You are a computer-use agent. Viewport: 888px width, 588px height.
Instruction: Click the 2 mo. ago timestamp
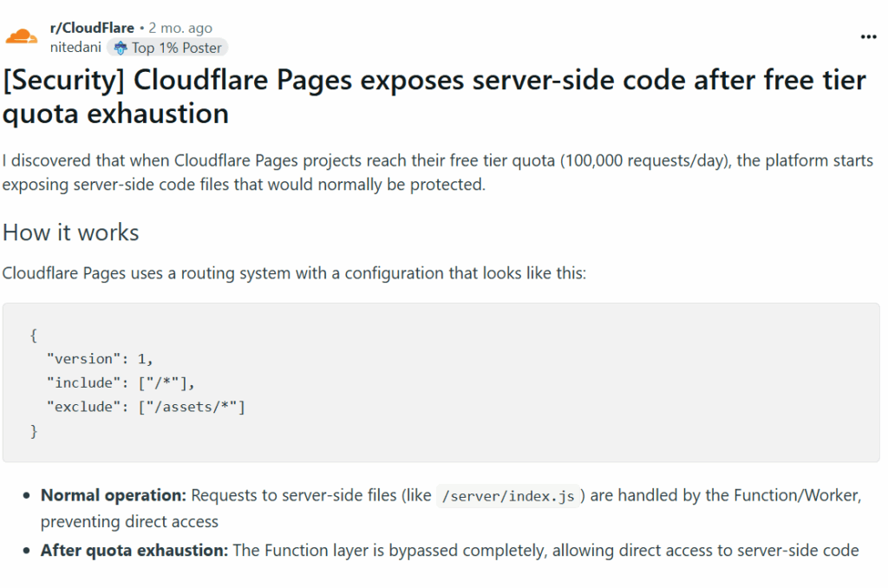(178, 27)
